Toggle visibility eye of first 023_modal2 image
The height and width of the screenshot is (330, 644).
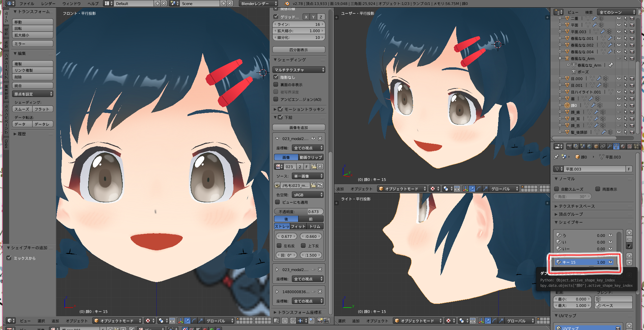313,138
